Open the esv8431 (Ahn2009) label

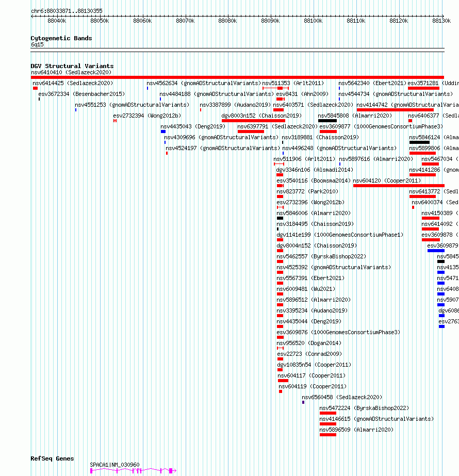click(302, 94)
